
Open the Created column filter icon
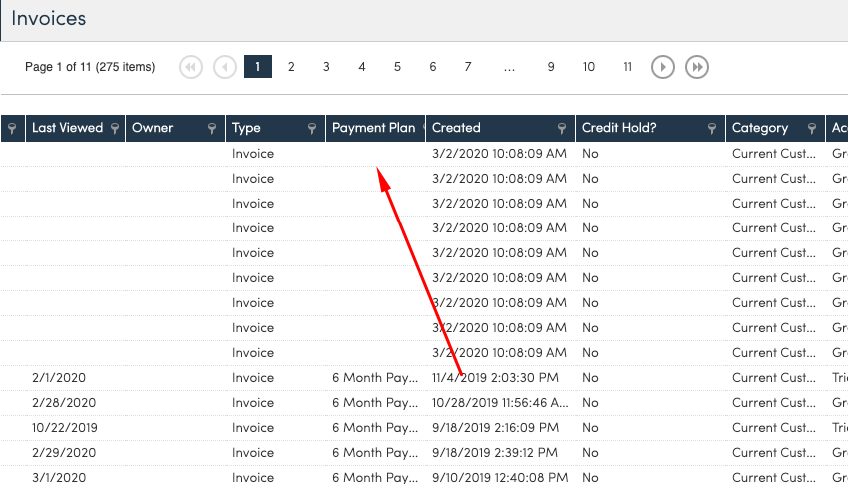[x=562, y=128]
